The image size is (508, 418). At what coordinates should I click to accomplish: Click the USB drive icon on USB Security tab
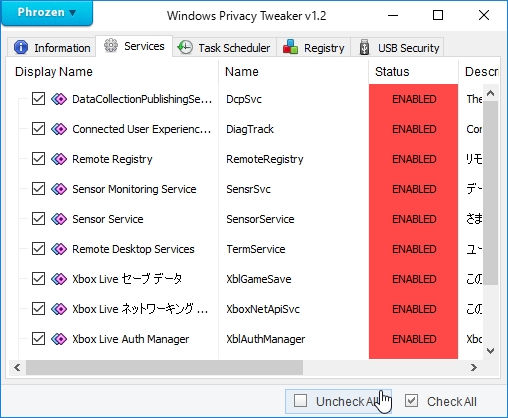365,47
